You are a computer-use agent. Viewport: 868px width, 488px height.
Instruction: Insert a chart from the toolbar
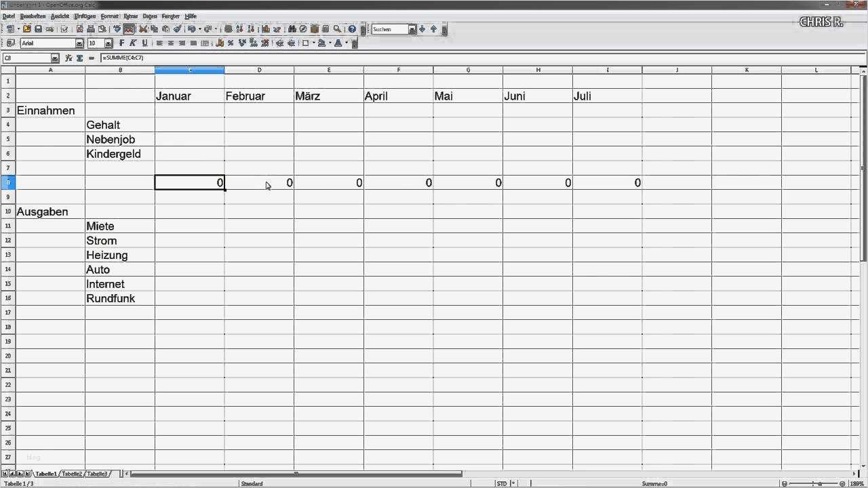(x=264, y=29)
